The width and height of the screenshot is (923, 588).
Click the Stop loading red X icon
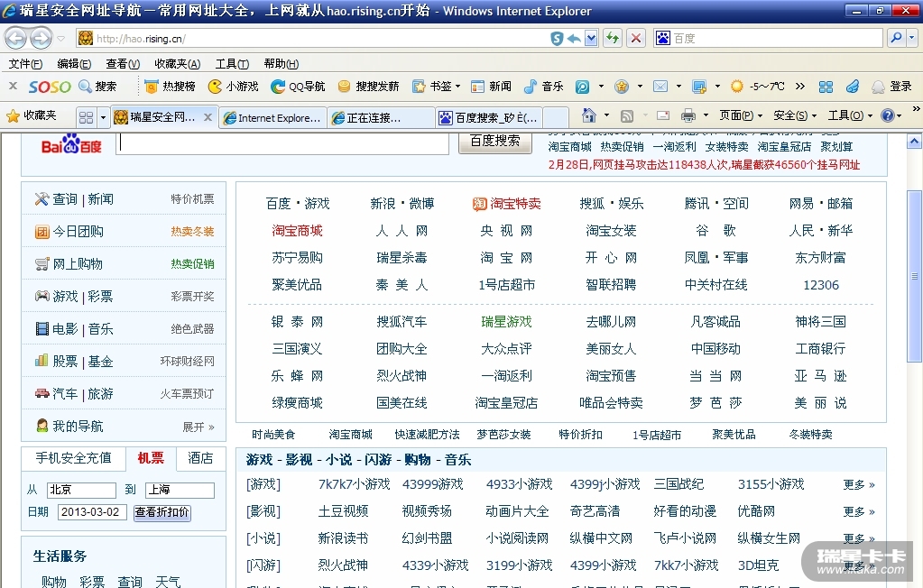636,38
